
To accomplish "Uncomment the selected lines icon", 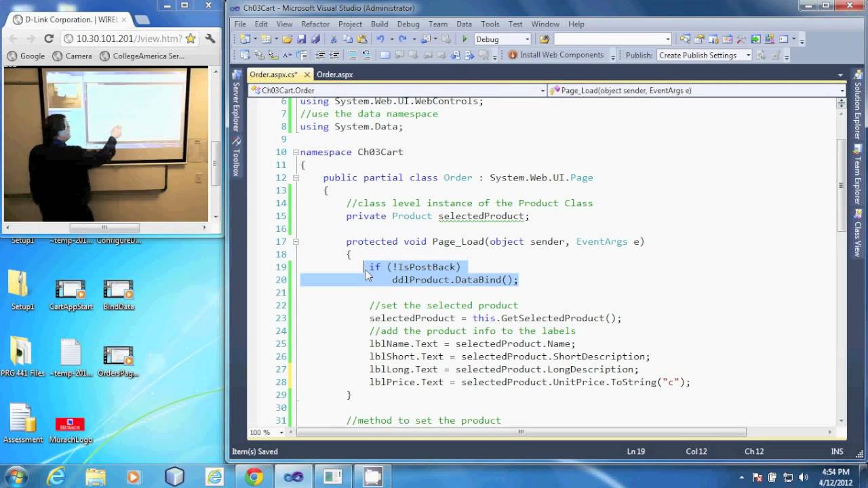I will coord(367,55).
